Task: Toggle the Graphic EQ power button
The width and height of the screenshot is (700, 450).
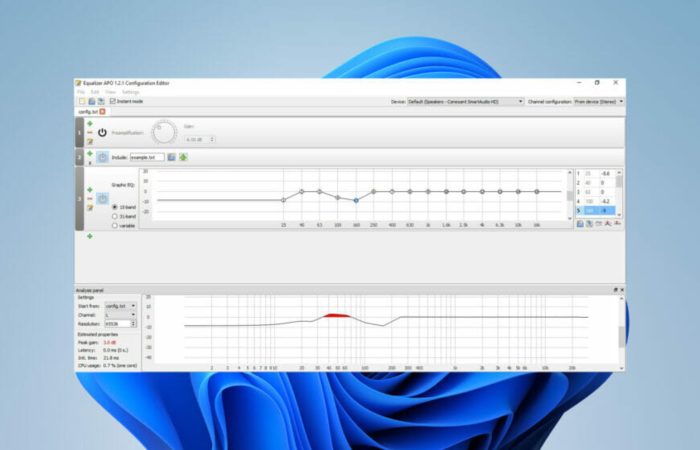Action: 102,199
